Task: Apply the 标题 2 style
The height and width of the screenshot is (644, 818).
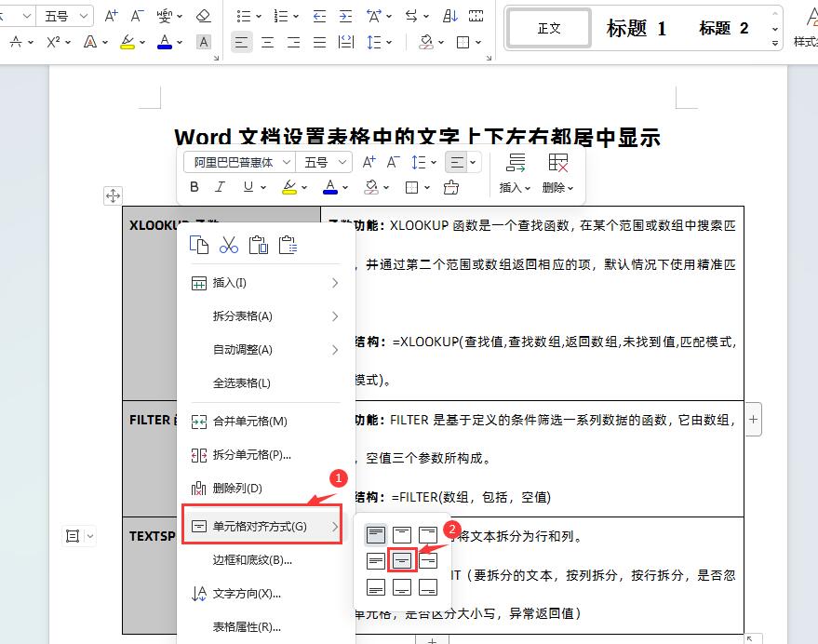Action: point(724,28)
